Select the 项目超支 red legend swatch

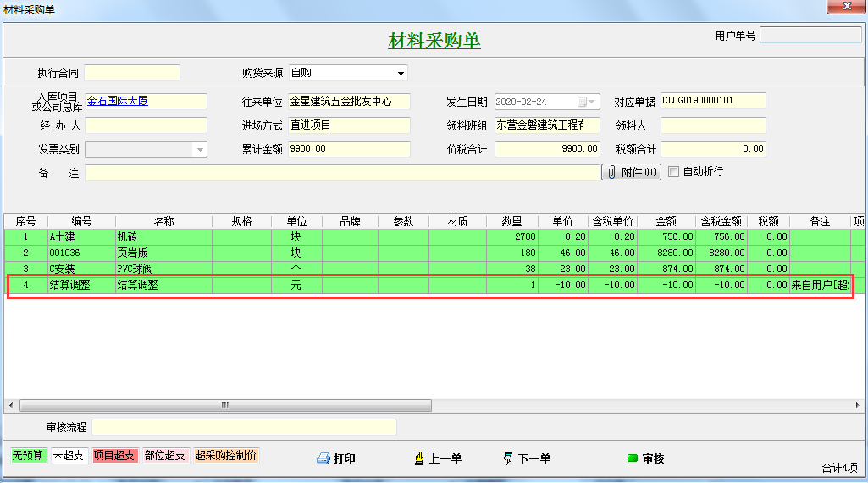tap(114, 456)
